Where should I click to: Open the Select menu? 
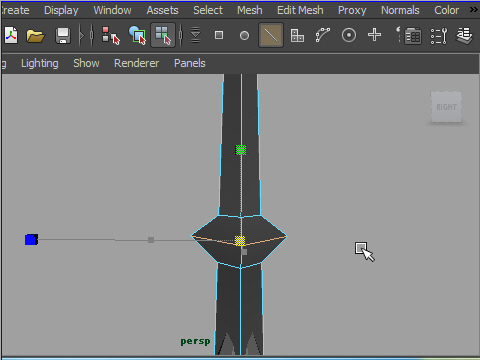[208, 10]
